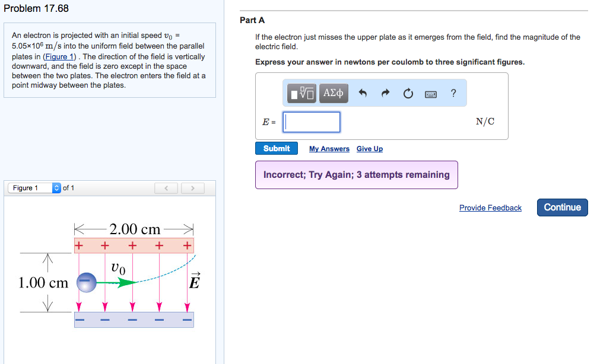Click the electron sphere in the figure
The width and height of the screenshot is (597, 364).
tap(86, 283)
